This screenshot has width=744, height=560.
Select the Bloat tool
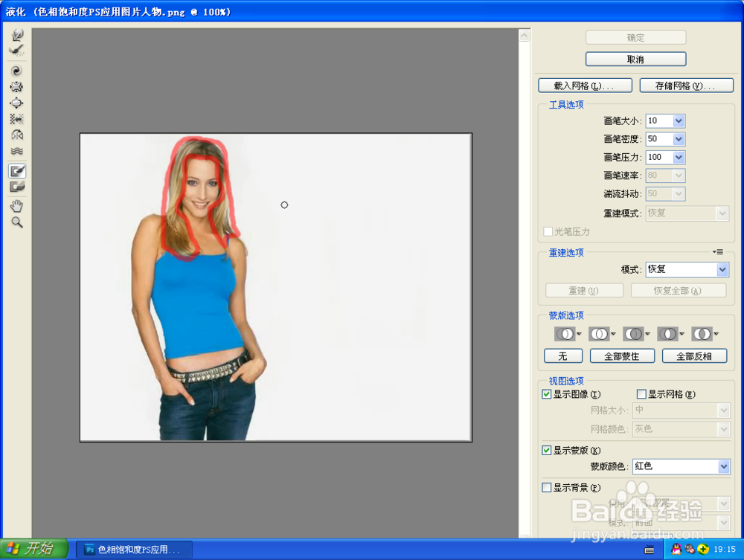pyautogui.click(x=17, y=103)
